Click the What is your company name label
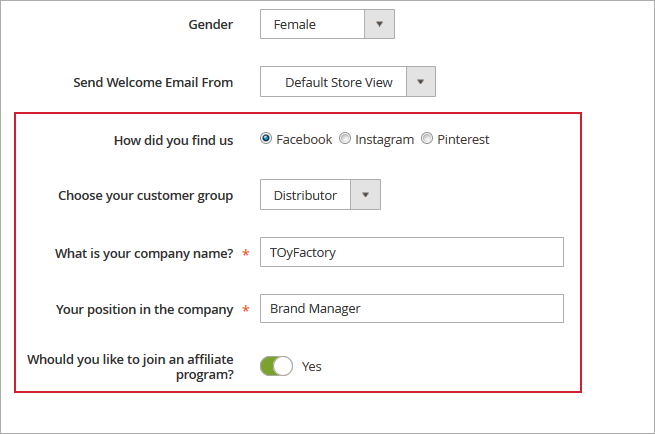The image size is (655, 434). 144,254
